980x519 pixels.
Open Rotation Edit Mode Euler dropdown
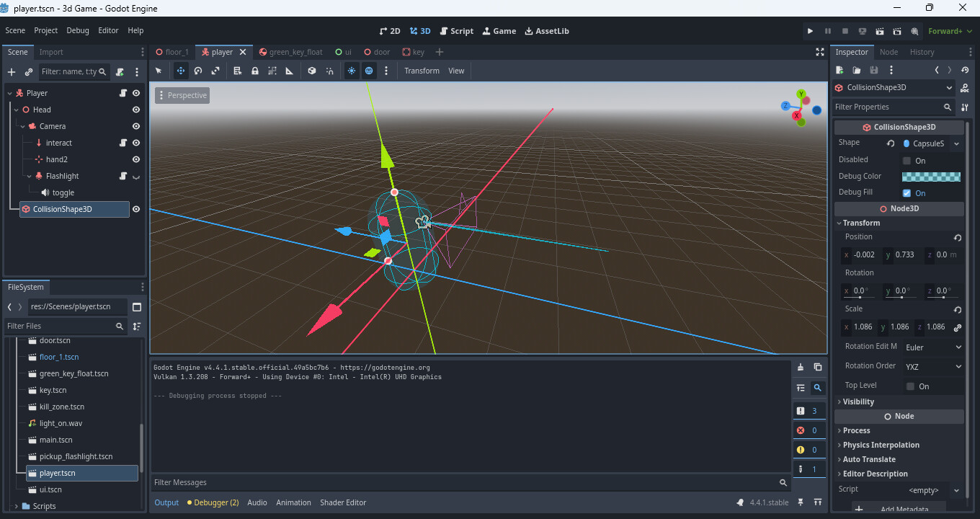(932, 347)
